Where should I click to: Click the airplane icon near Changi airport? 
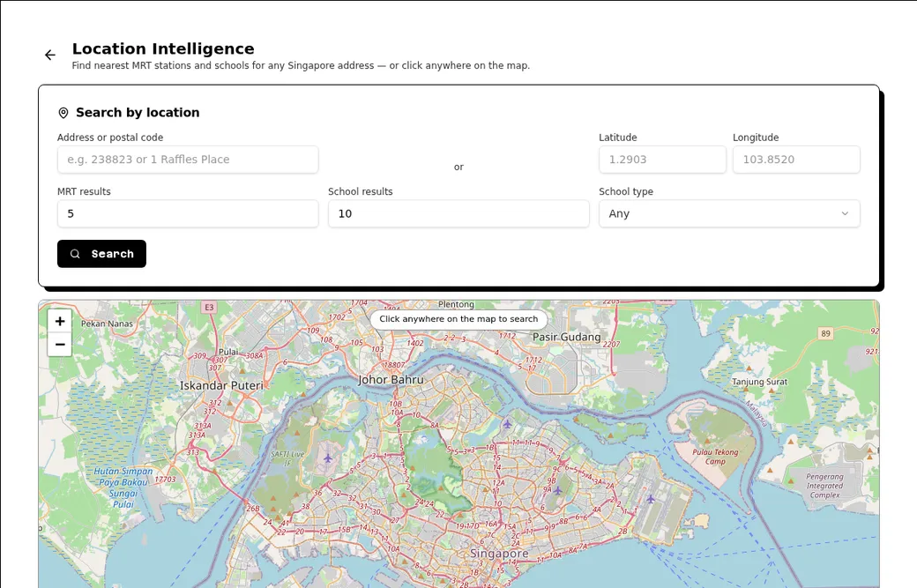(x=651, y=499)
